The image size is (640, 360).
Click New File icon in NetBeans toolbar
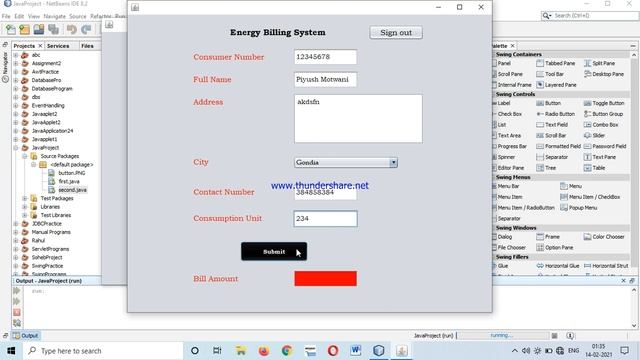tap(11, 29)
